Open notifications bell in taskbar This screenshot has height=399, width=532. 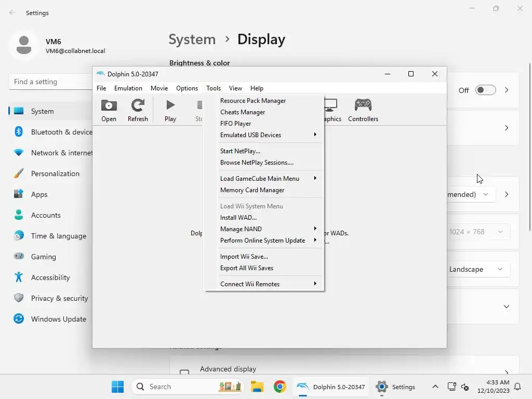(517, 387)
